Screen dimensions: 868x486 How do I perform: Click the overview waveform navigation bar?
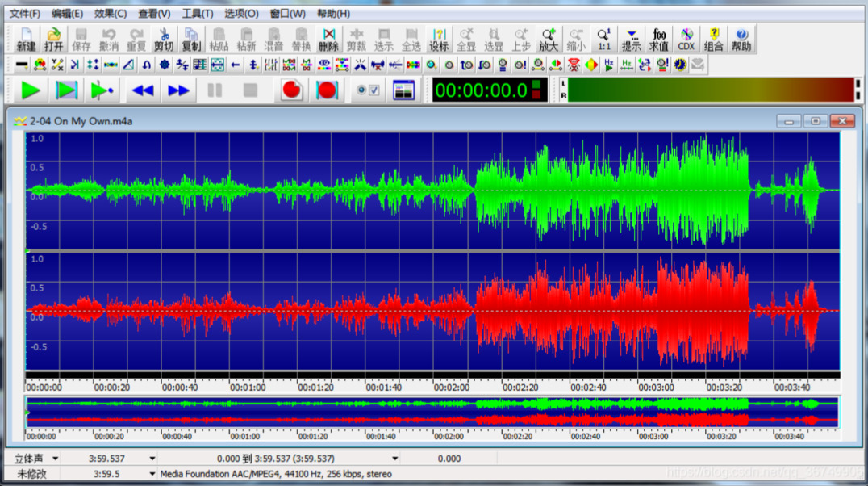click(x=432, y=412)
